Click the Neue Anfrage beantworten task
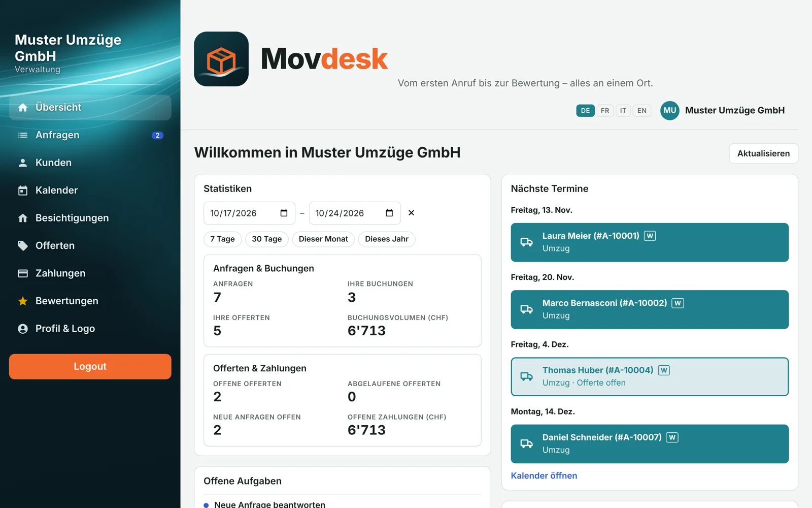This screenshot has width=812, height=508. click(269, 504)
